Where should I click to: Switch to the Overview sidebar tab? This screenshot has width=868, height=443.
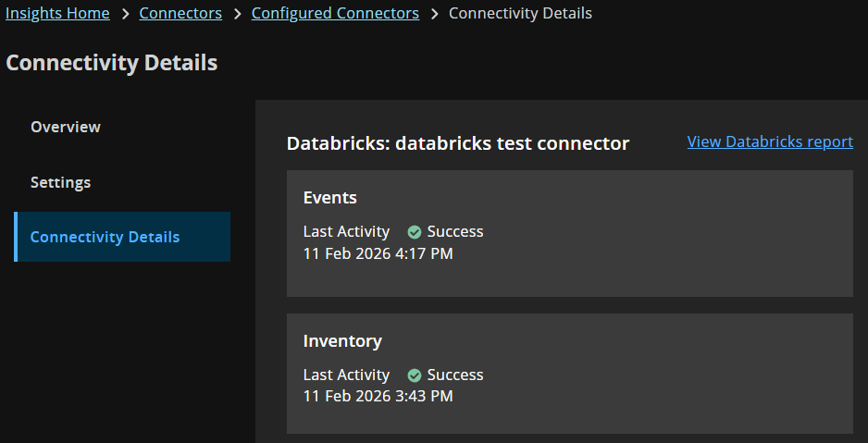point(66,127)
